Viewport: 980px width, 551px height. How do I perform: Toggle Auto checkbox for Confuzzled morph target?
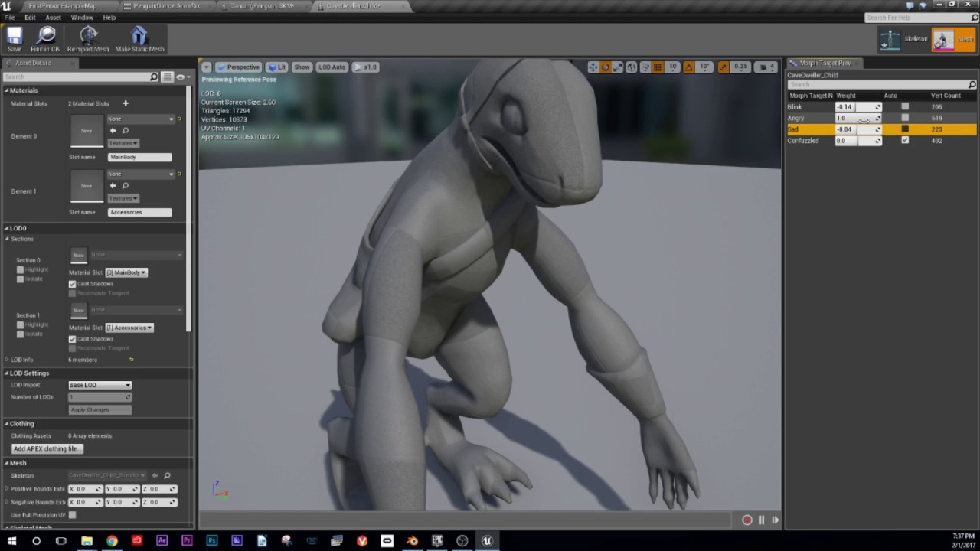(905, 141)
